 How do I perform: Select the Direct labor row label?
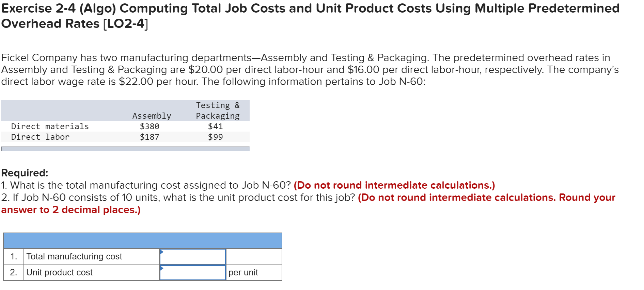point(40,137)
